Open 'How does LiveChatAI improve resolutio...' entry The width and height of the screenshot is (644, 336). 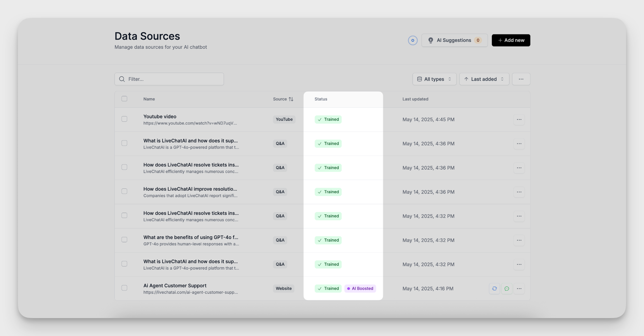(x=190, y=189)
